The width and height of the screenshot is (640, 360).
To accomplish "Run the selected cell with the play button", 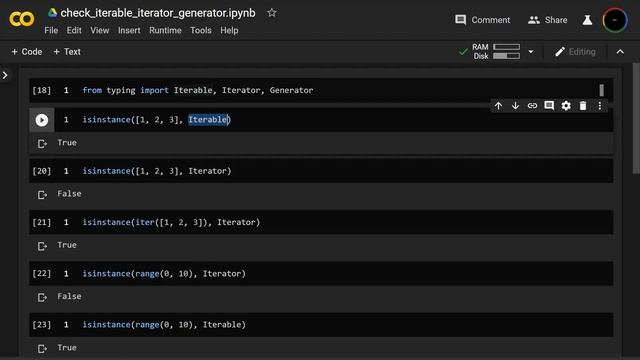I will tap(42, 120).
